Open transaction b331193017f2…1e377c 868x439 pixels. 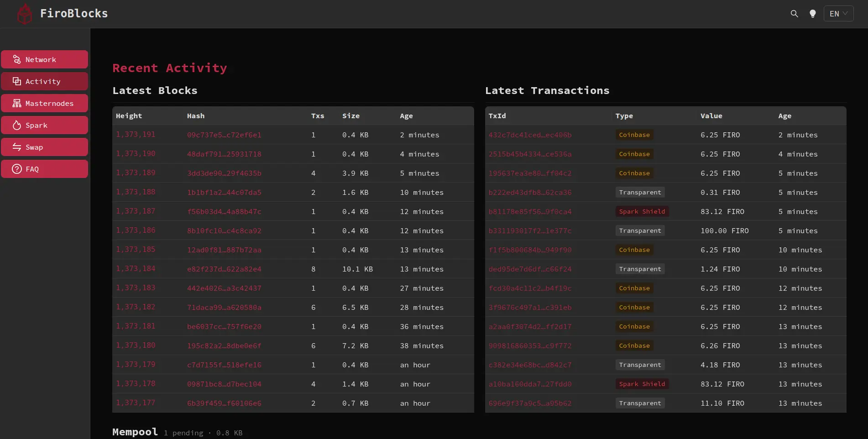(530, 231)
